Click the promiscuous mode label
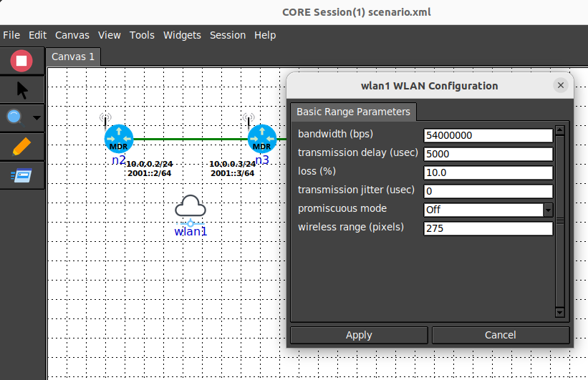The width and height of the screenshot is (588, 380). (x=342, y=208)
